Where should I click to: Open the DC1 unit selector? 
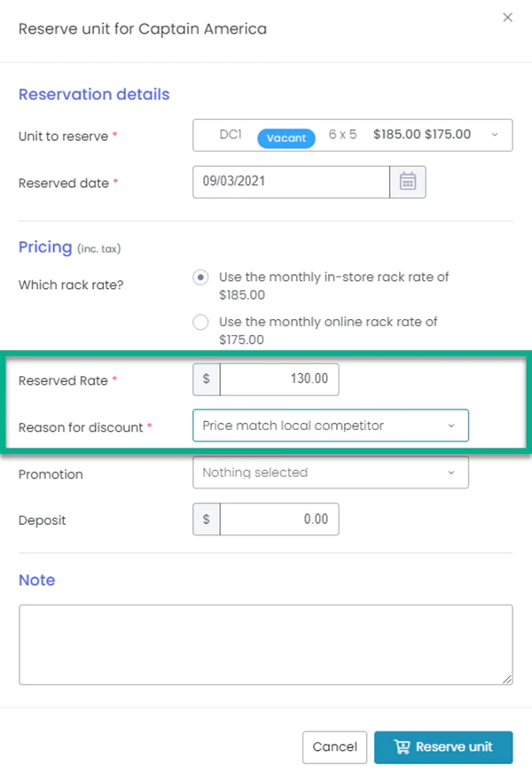tap(352, 136)
